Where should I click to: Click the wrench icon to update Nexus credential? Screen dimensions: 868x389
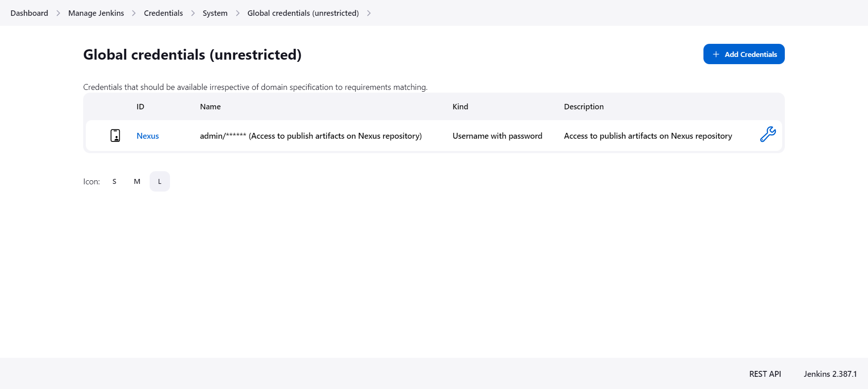coord(768,134)
